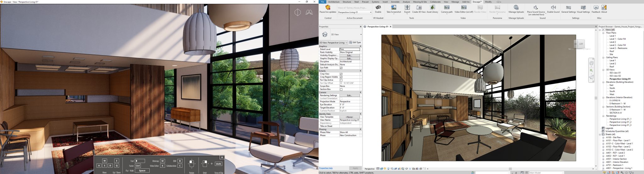Switch to the Add-Ins ribbon tab
Viewport: 644px width, 174px height.
tap(466, 2)
